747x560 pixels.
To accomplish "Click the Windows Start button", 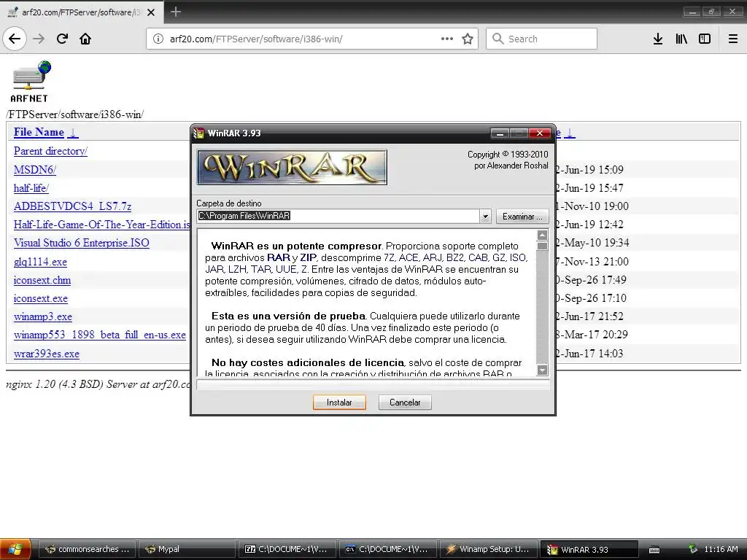I will [15, 549].
